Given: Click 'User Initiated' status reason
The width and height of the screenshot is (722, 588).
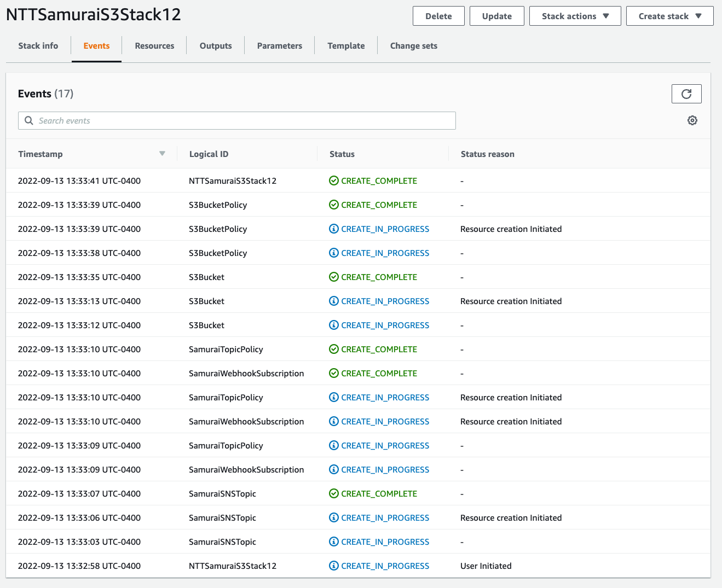Looking at the screenshot, I should (x=486, y=566).
